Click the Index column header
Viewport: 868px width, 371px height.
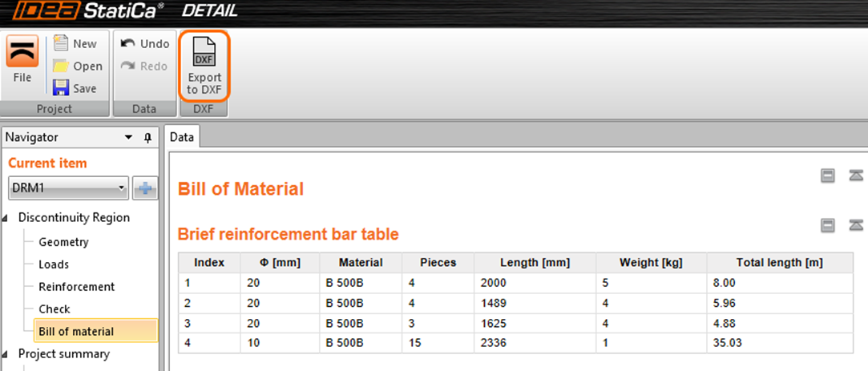(209, 263)
